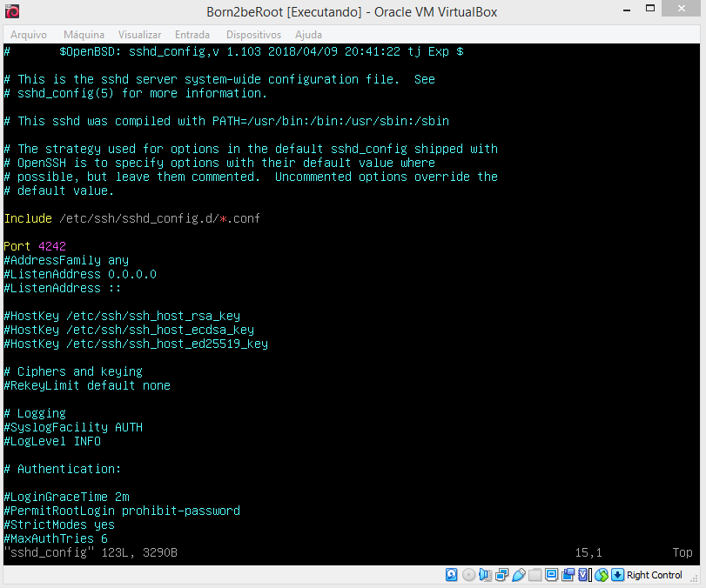Click the keyboard capture arrow icon

tap(617, 575)
